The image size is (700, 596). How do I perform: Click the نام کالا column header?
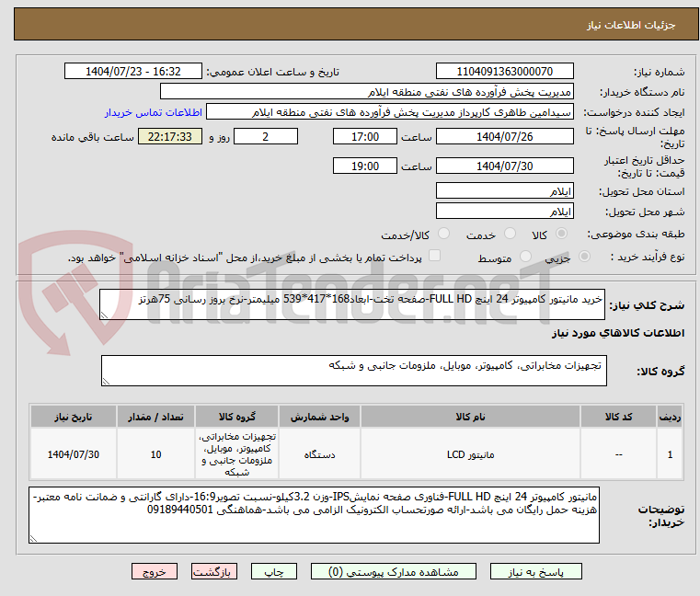click(x=470, y=417)
